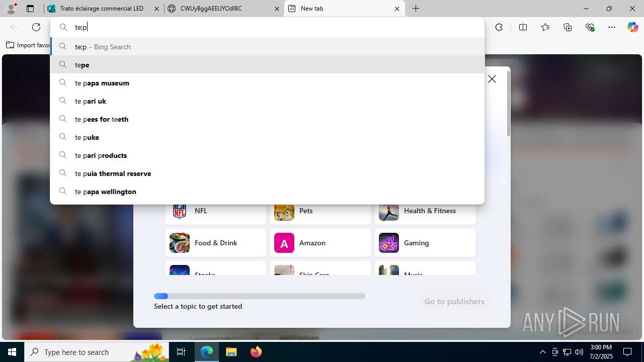The width and height of the screenshot is (644, 362).
Task: Open the tab actions menu icon
Action: coord(30,9)
